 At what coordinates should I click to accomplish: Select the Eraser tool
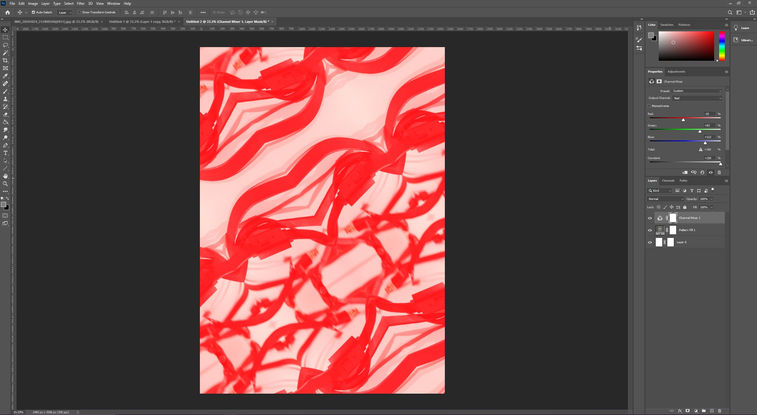tap(5, 114)
